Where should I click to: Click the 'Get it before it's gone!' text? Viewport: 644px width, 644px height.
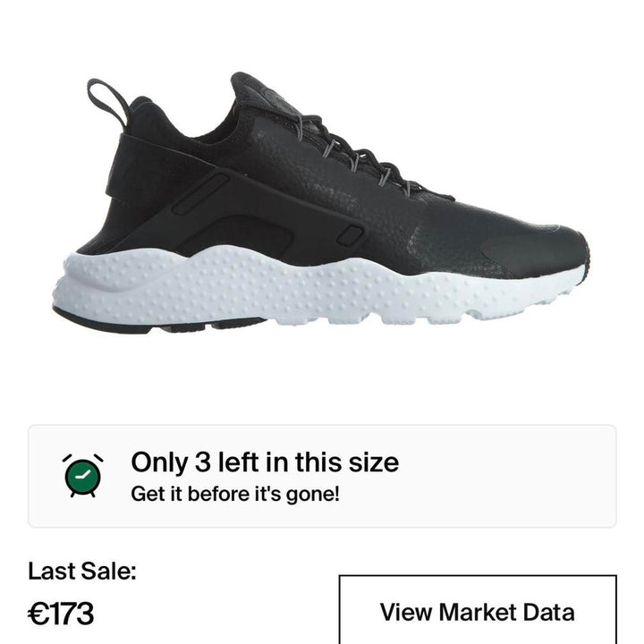(x=235, y=494)
